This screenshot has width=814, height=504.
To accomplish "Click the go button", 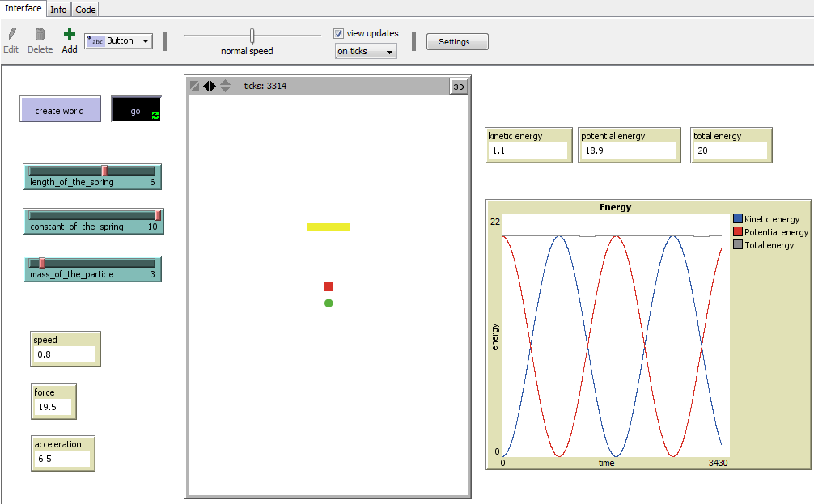I will tap(135, 109).
